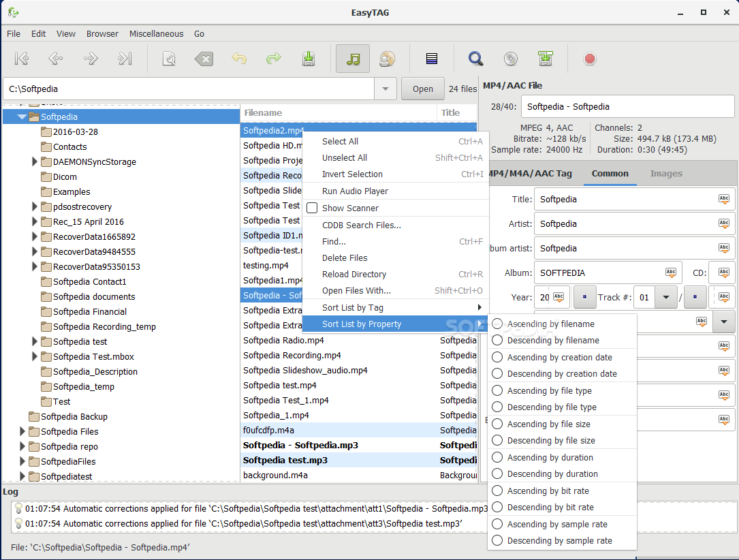Pick Descending by duration

tap(563, 473)
